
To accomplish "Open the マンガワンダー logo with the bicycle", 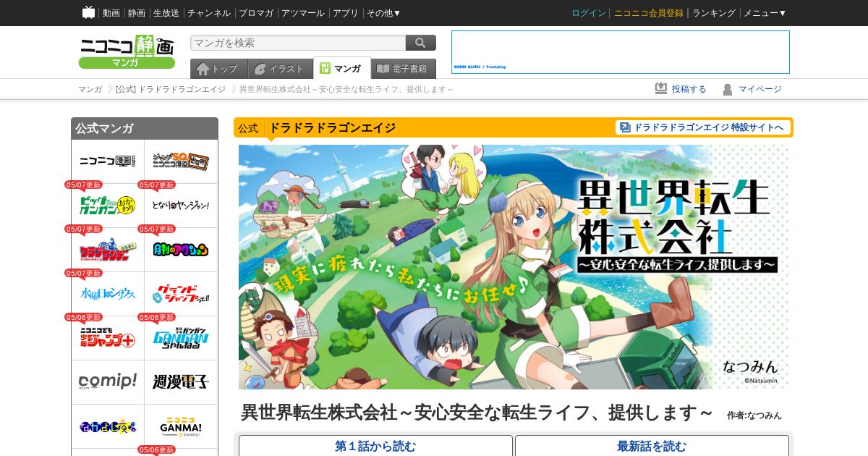I will point(108,250).
